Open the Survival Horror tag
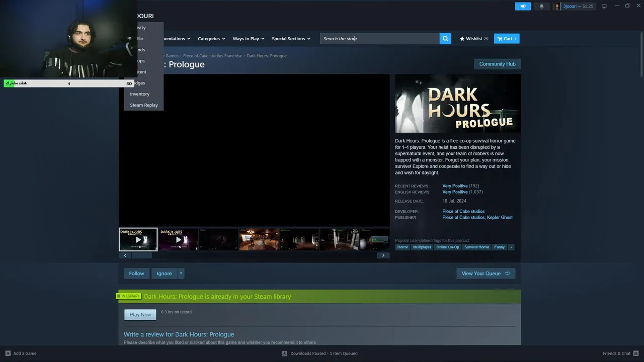Screen dimensions: 644x362 [476, 247]
